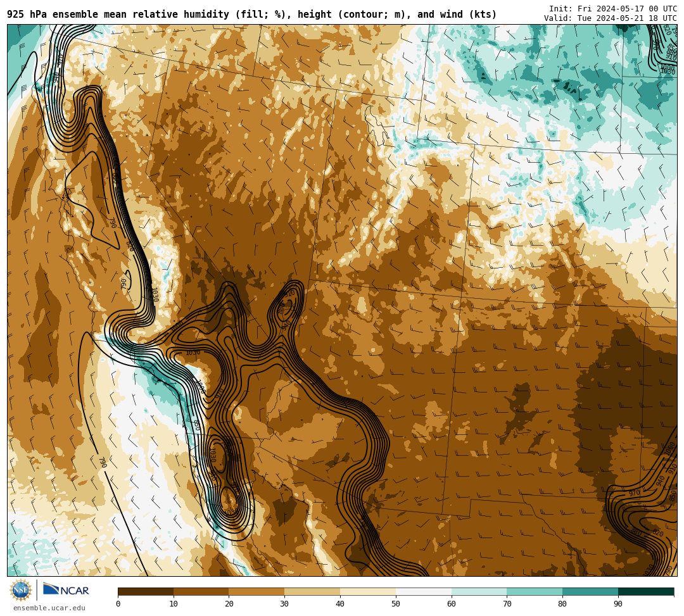Click the 30–40 tan color swatch

[x=312, y=591]
